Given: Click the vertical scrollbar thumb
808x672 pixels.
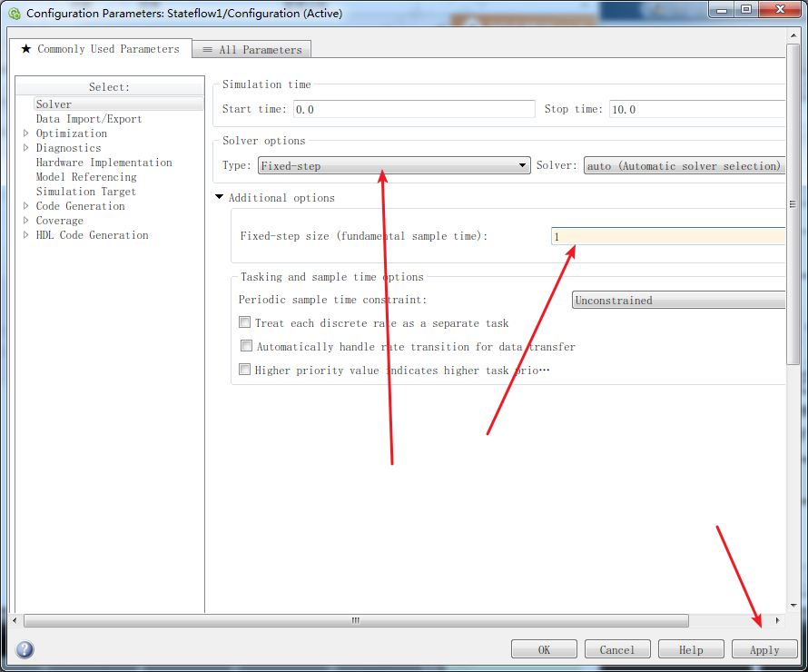Looking at the screenshot, I should pos(793,204).
